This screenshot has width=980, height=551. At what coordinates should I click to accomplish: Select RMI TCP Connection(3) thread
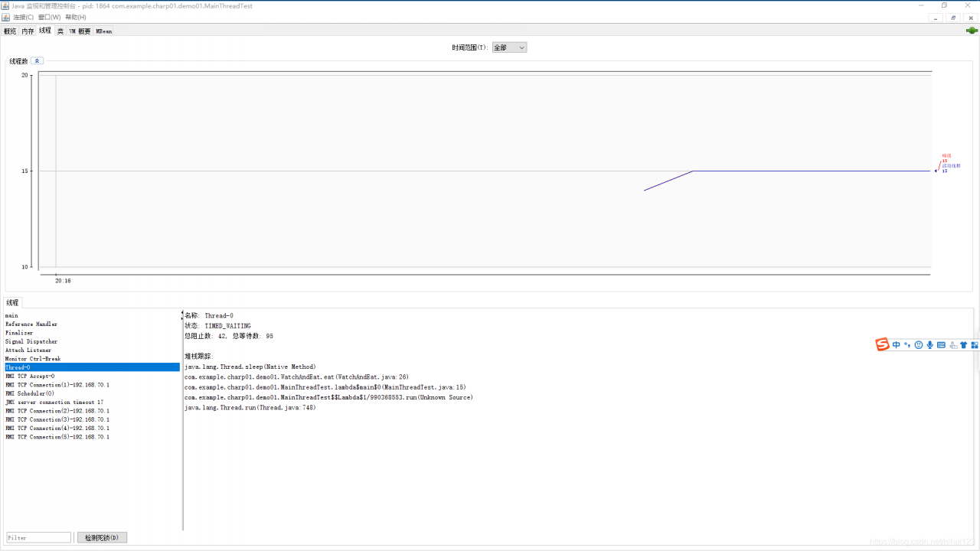click(x=92, y=419)
